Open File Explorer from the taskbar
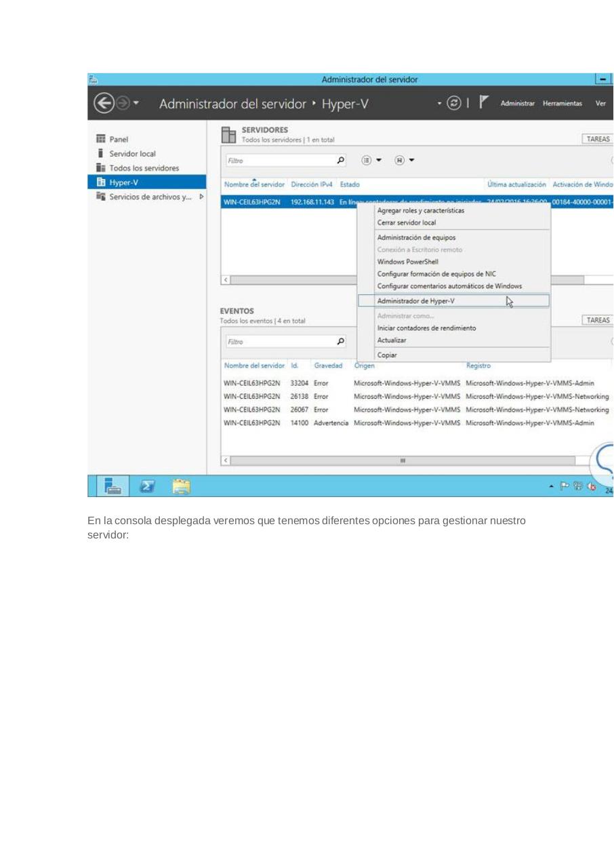 (x=180, y=486)
